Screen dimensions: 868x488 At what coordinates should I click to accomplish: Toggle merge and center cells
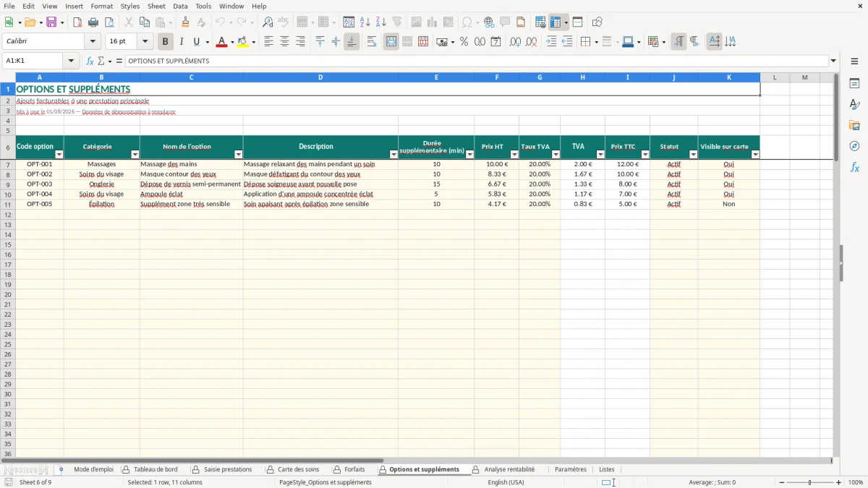[391, 42]
